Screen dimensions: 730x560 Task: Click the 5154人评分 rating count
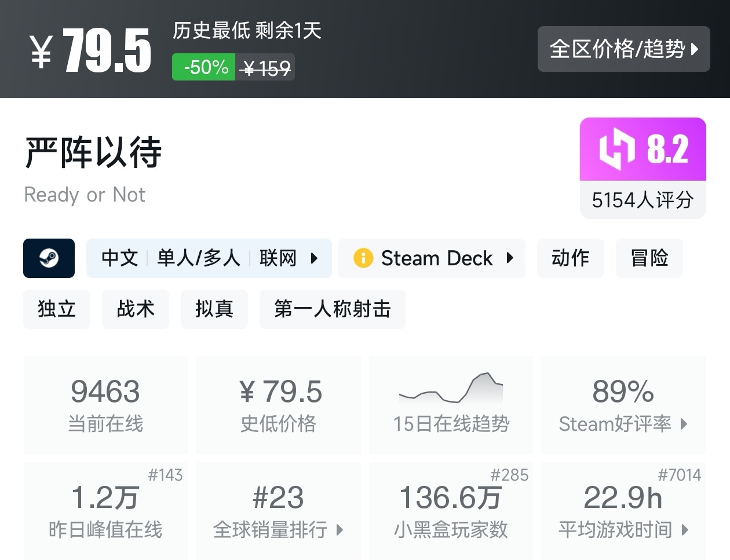point(643,200)
